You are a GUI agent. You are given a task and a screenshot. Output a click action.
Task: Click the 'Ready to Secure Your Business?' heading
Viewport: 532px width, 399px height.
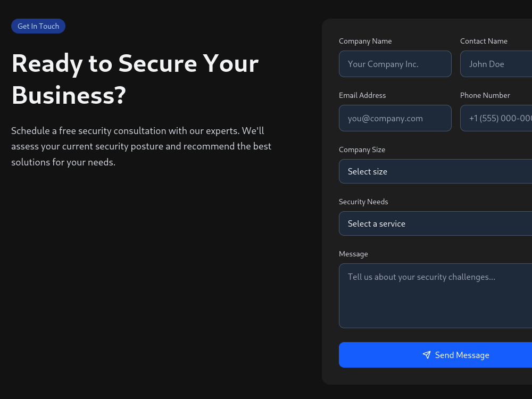click(x=135, y=79)
